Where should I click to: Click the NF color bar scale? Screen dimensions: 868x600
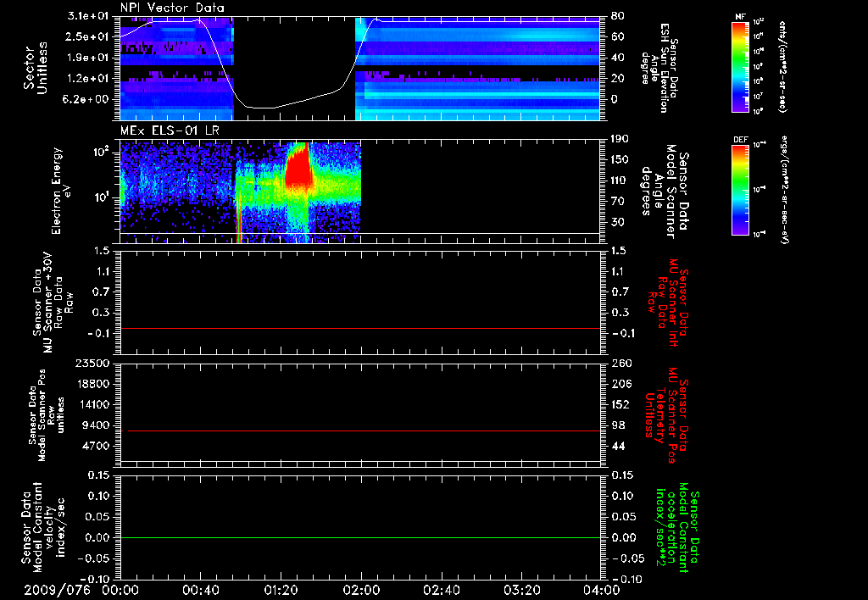tap(740, 66)
